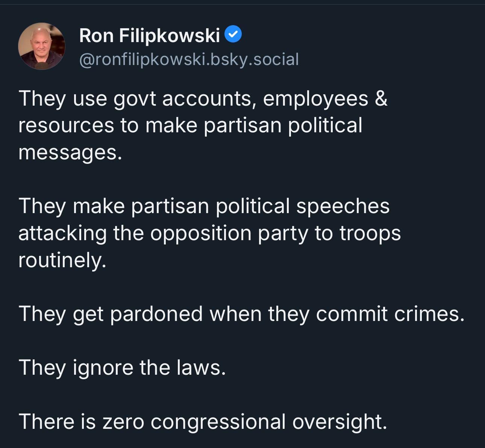The image size is (485, 448).
Task: Click the word "opposition" in the post
Action: (x=201, y=234)
